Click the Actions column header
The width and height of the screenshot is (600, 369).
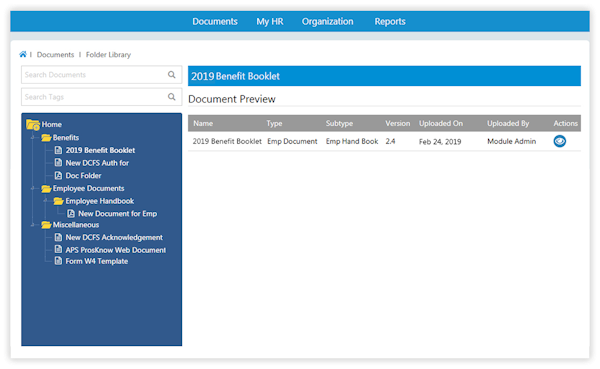point(566,123)
